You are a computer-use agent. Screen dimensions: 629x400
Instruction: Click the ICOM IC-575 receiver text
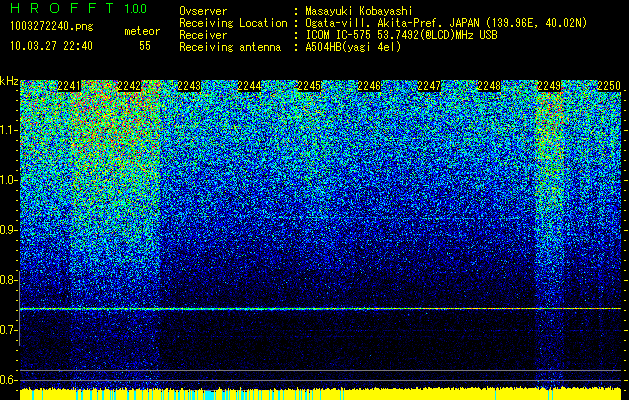(401, 35)
